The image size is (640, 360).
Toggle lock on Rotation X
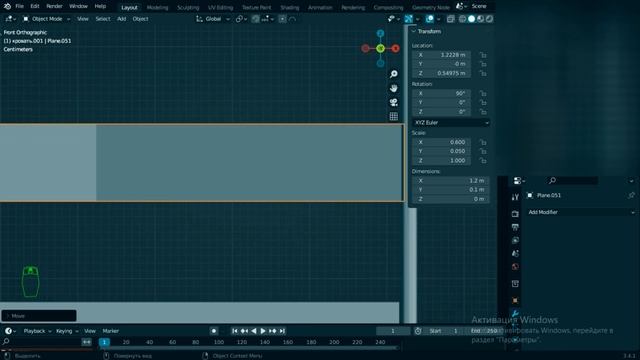[x=483, y=93]
